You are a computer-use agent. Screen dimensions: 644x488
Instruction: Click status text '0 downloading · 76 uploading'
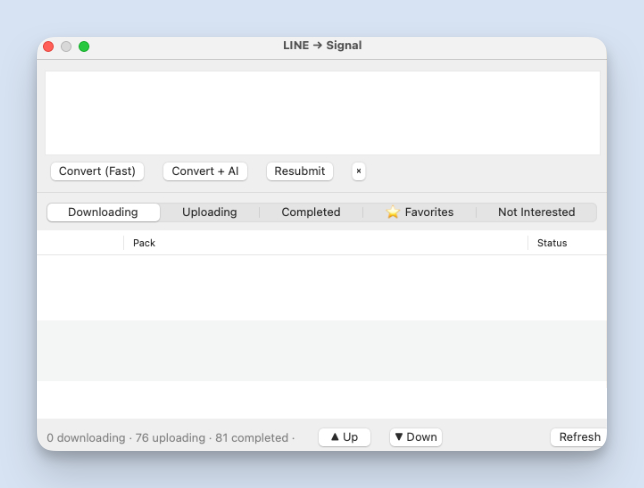pos(126,438)
